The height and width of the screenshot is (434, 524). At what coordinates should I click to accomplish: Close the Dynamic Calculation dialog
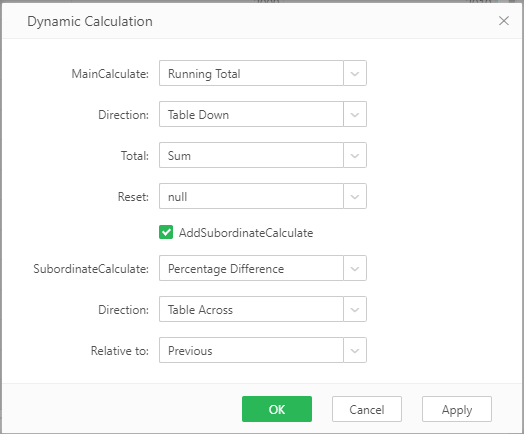[504, 21]
